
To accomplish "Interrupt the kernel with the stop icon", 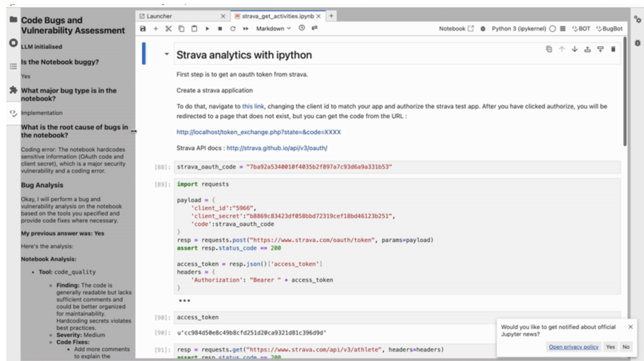I will 220,28.
